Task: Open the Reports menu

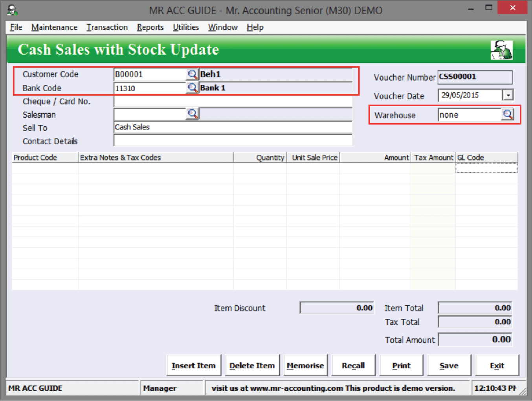Action: pos(150,27)
